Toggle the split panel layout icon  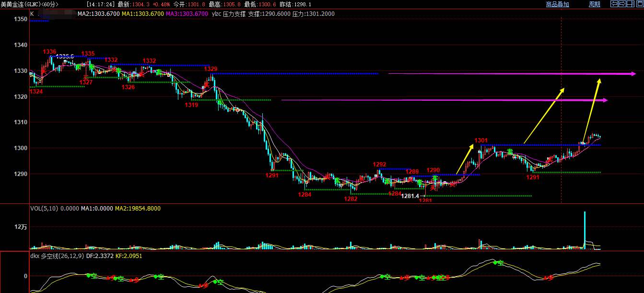pyautogui.click(x=631, y=4)
